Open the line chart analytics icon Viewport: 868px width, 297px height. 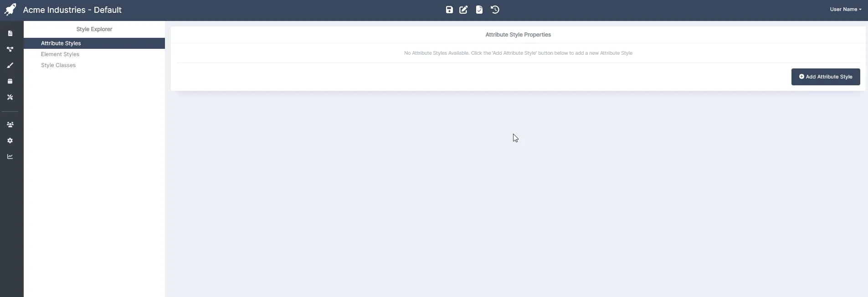tap(10, 156)
